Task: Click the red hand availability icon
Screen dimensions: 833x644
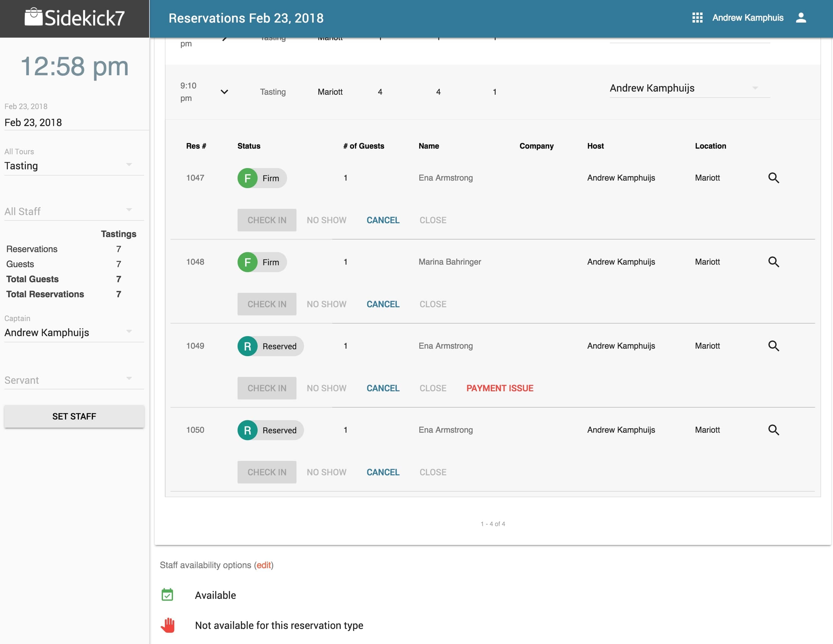Action: (x=168, y=625)
